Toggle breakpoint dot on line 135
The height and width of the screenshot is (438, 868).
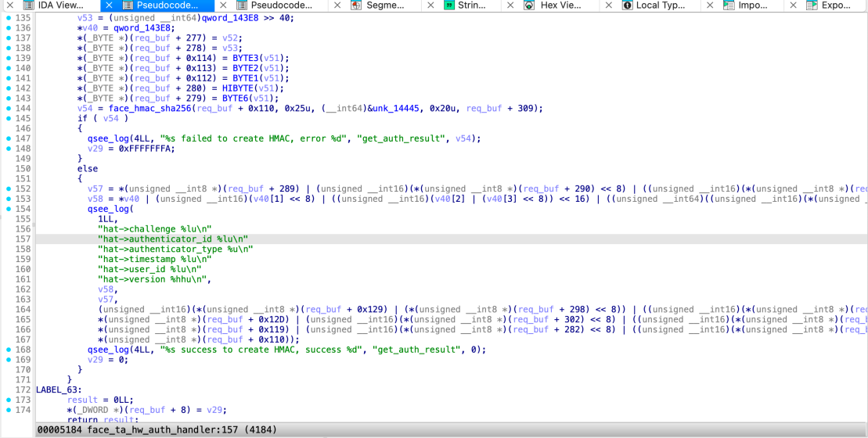pyautogui.click(x=9, y=18)
